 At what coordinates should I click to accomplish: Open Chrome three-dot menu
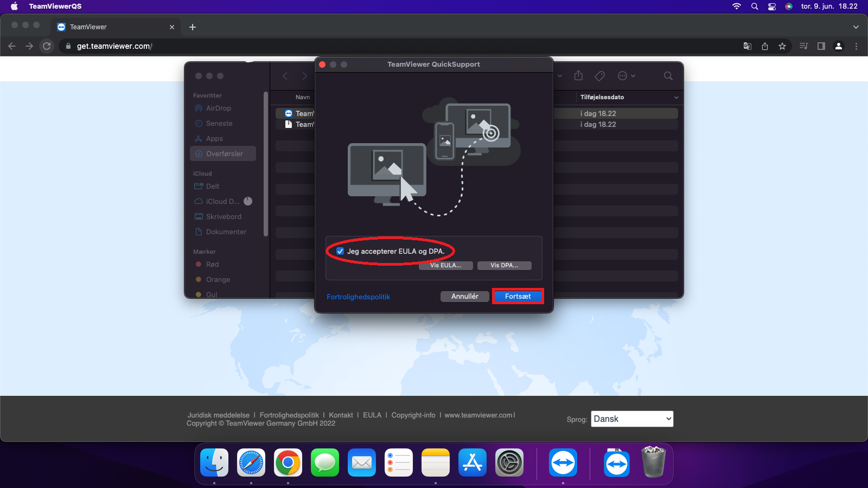pyautogui.click(x=856, y=46)
